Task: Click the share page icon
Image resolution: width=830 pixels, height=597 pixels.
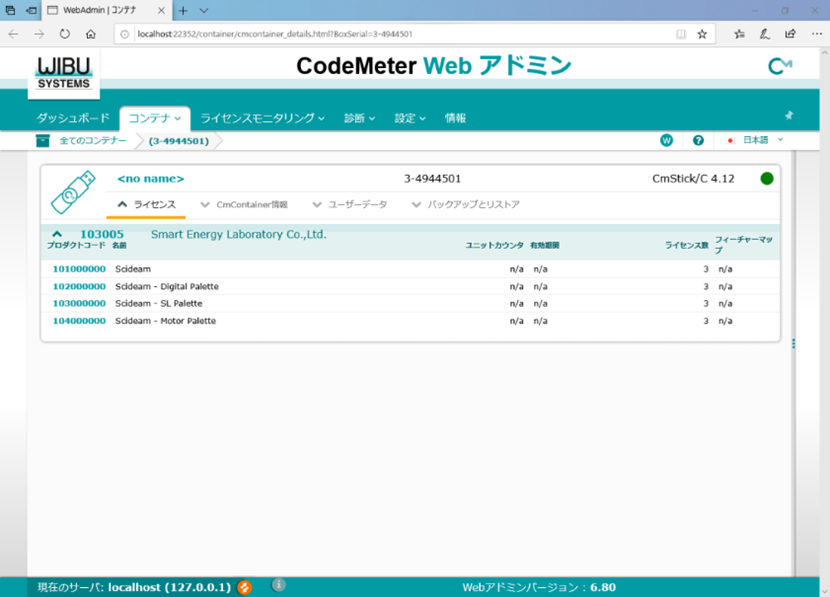Action: click(790, 34)
